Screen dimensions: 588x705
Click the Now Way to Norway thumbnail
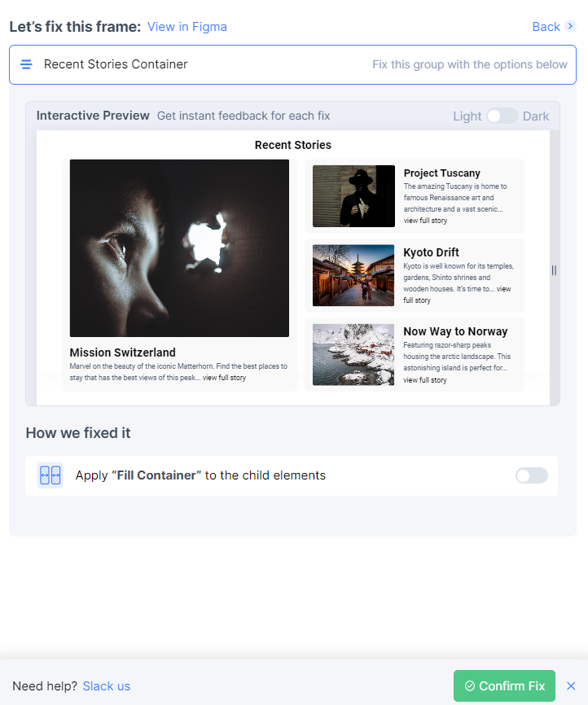point(353,355)
